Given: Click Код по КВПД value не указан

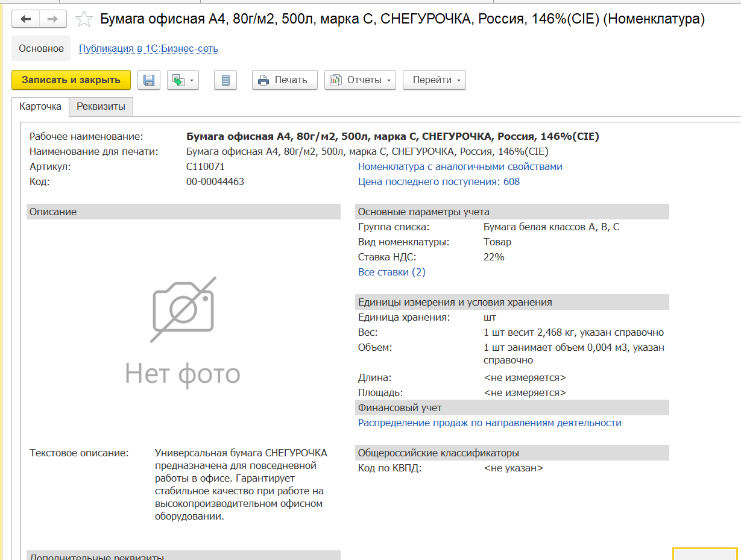Looking at the screenshot, I should (x=513, y=468).
